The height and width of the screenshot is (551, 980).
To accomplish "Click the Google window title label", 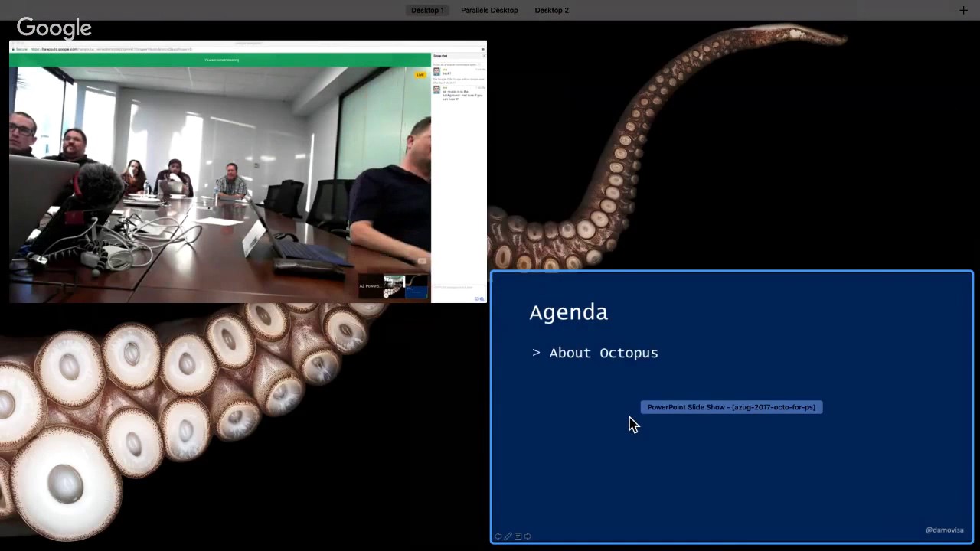I will [x=54, y=28].
